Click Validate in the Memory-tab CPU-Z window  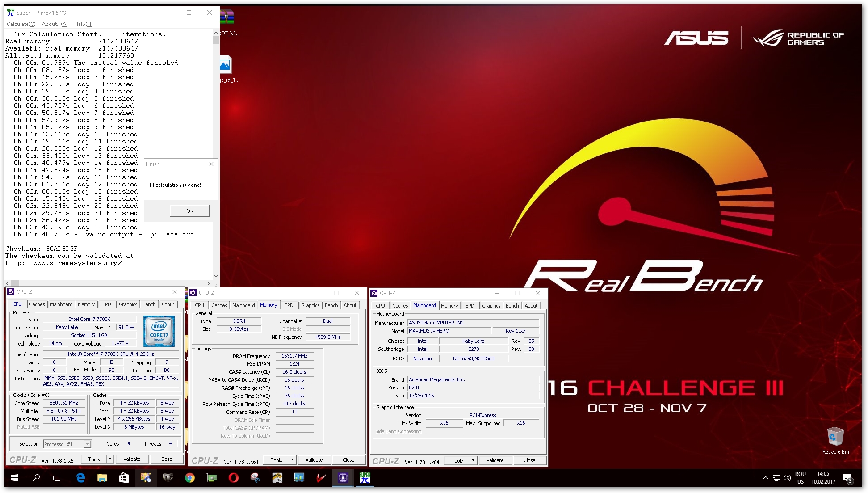click(x=314, y=460)
